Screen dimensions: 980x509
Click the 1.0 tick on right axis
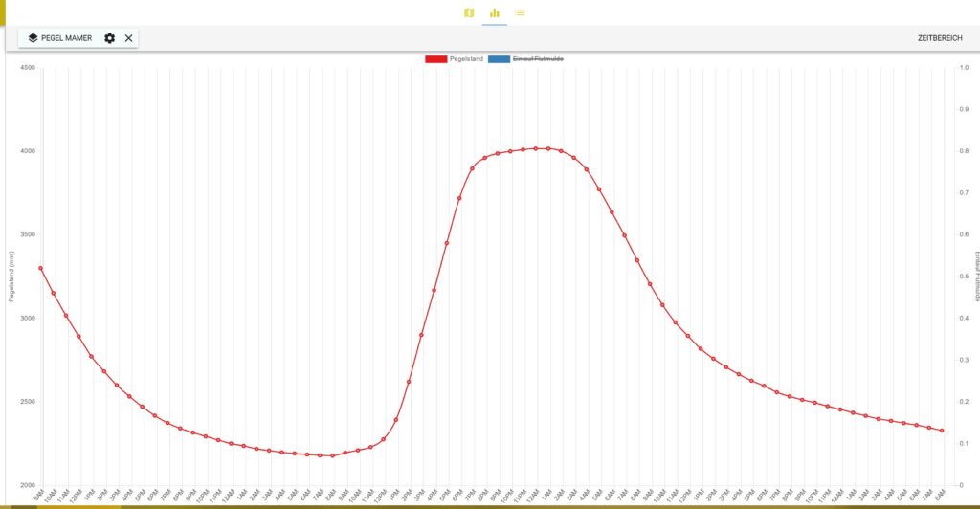click(963, 68)
